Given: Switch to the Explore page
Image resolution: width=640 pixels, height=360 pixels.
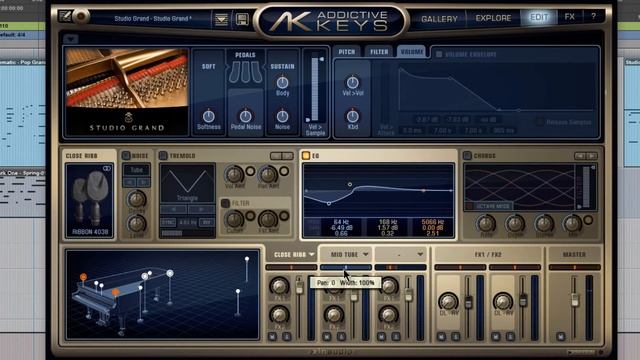Looking at the screenshot, I should (x=493, y=18).
